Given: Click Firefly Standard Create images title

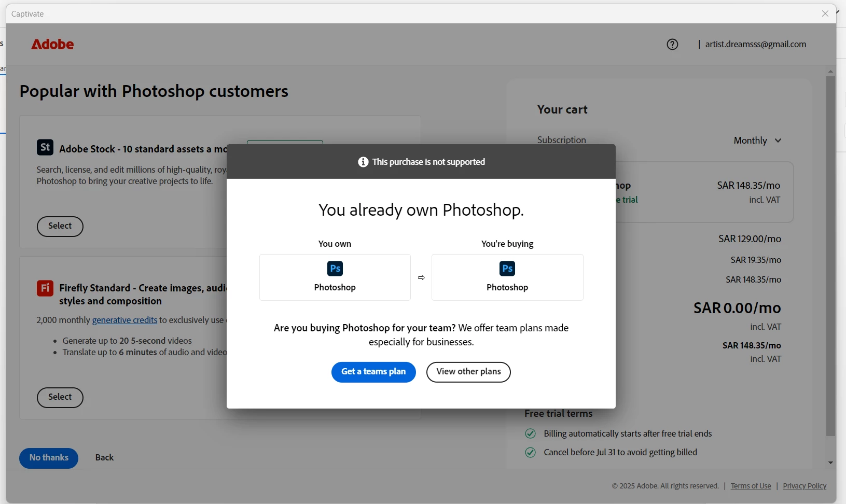Looking at the screenshot, I should pyautogui.click(x=143, y=294).
